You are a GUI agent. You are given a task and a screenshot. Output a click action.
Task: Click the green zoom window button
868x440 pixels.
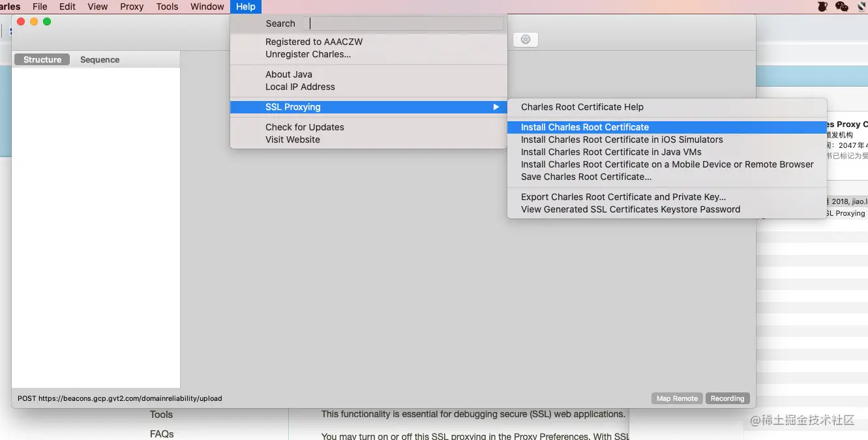47,22
